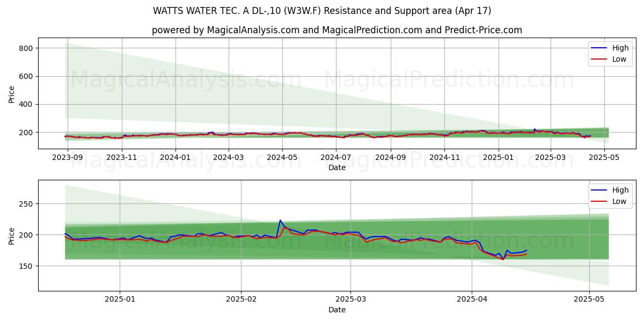Screen dimensions: 644x322
Task: Click the 'Price' axis label of top chart
Action: click(12, 94)
